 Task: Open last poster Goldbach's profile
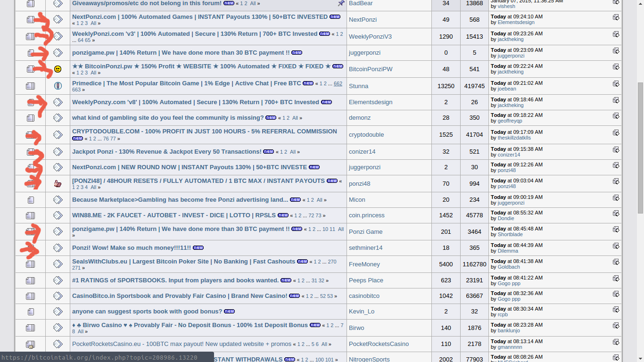click(x=509, y=267)
